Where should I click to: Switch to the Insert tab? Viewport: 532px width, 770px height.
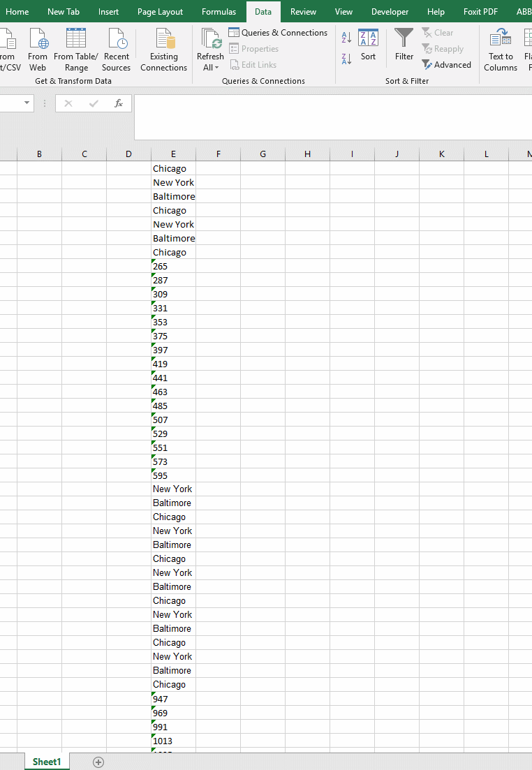[x=108, y=12]
